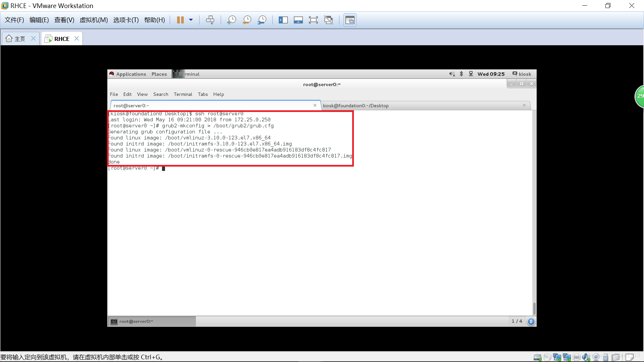Click the terminal vertical scrollbar
The image size is (644, 362).
coord(534,308)
